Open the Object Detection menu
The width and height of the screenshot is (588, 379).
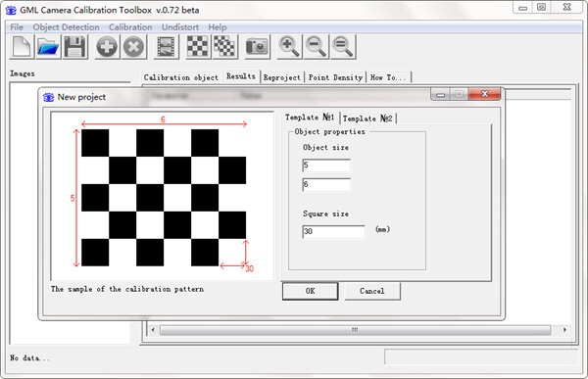(x=66, y=27)
